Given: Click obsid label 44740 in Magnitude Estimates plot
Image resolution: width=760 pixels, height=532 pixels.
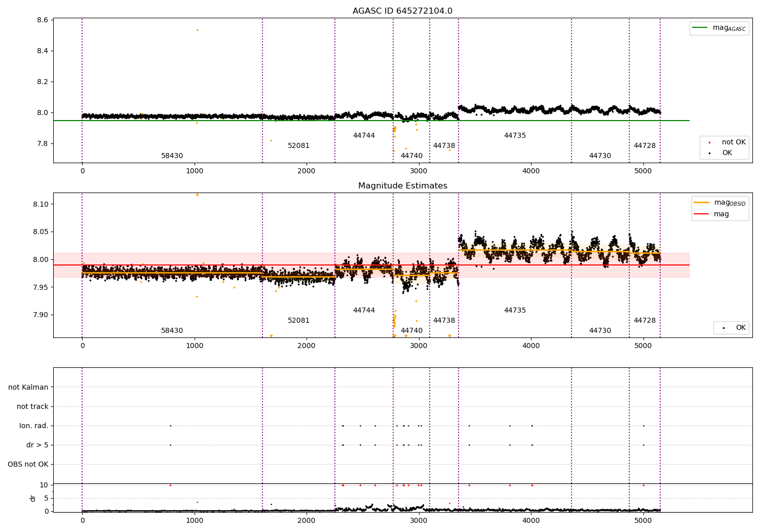Looking at the screenshot, I should tap(412, 331).
